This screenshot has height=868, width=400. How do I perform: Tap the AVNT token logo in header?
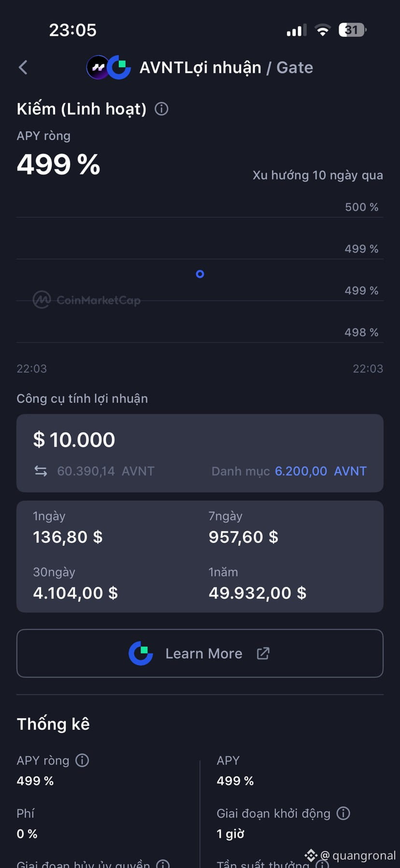click(97, 68)
